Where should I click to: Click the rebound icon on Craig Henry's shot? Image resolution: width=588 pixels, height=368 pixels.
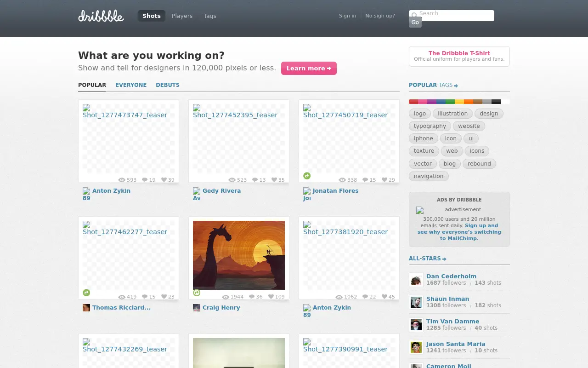[x=197, y=293]
